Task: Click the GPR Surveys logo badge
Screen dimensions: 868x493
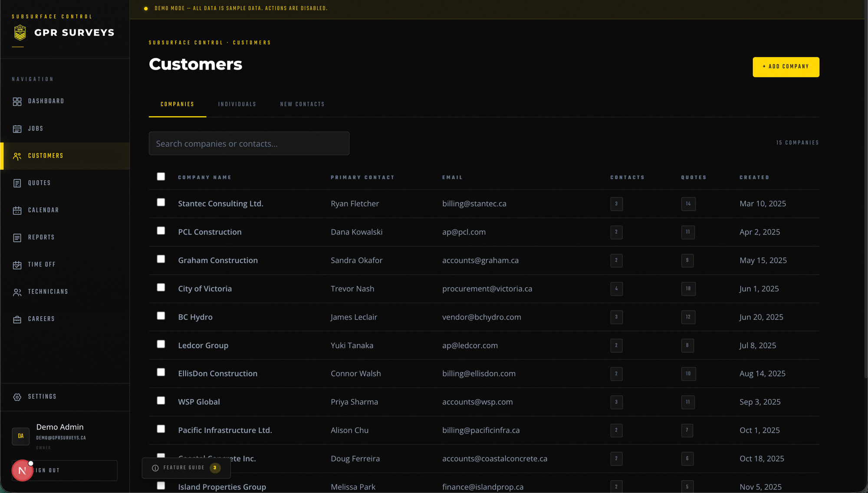Action: pos(20,33)
